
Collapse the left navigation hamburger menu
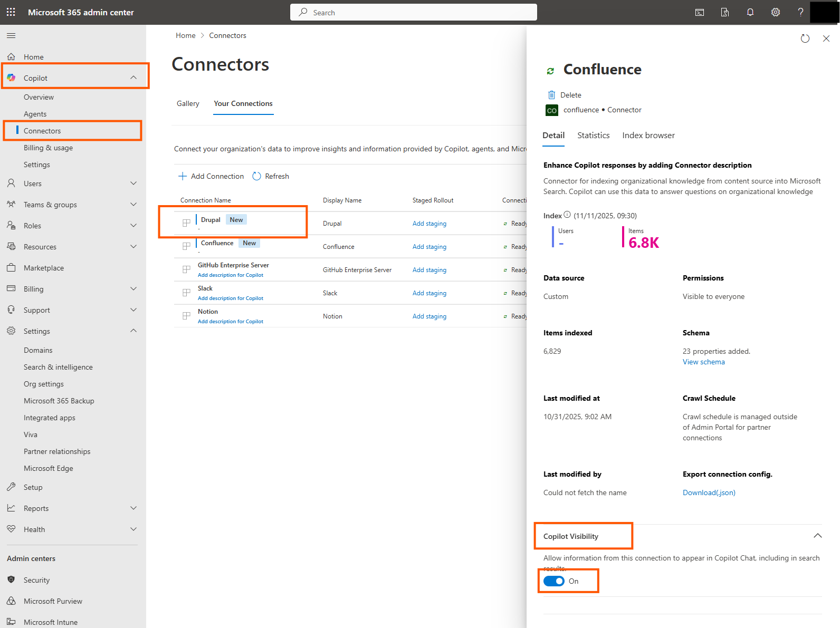coord(11,35)
